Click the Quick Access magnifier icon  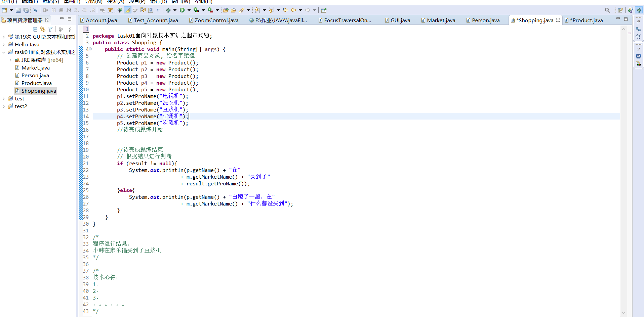607,10
